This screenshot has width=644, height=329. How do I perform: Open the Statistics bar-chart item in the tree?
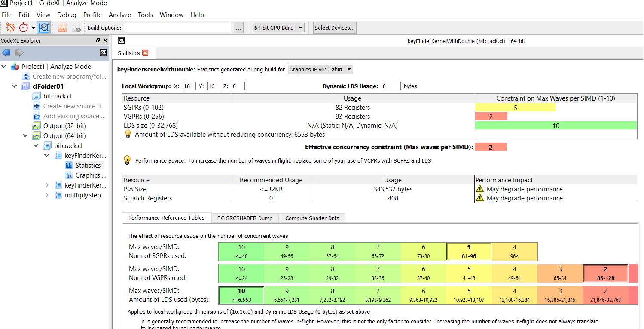[x=89, y=165]
